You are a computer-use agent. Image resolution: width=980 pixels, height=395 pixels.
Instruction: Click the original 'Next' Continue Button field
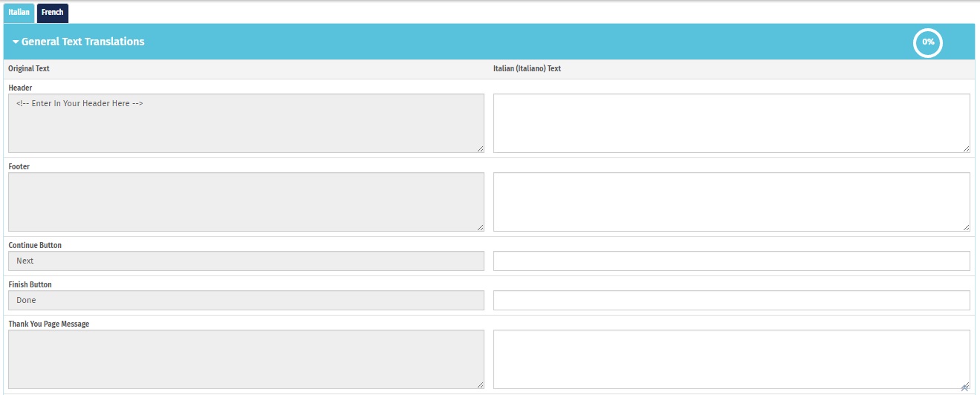(246, 261)
